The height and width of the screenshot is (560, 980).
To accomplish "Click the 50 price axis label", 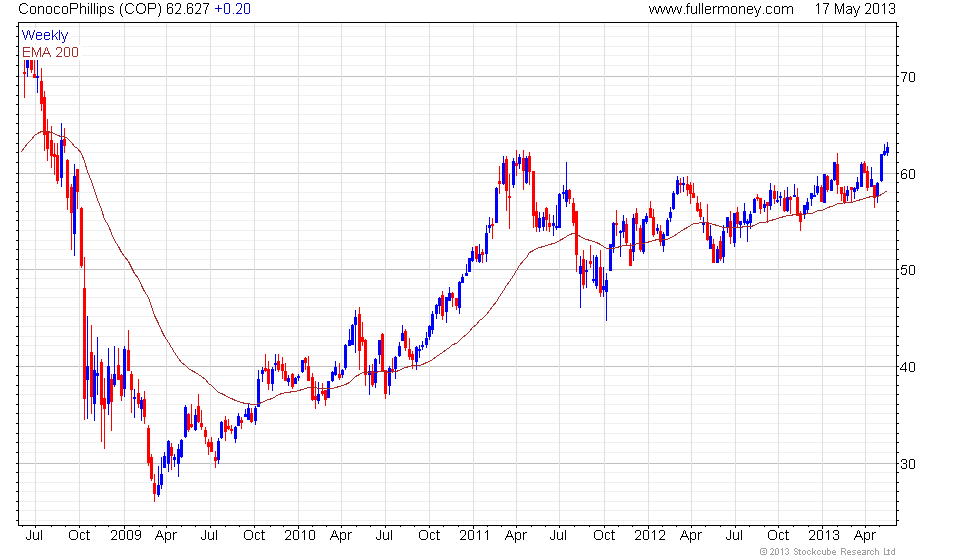I will pos(908,271).
